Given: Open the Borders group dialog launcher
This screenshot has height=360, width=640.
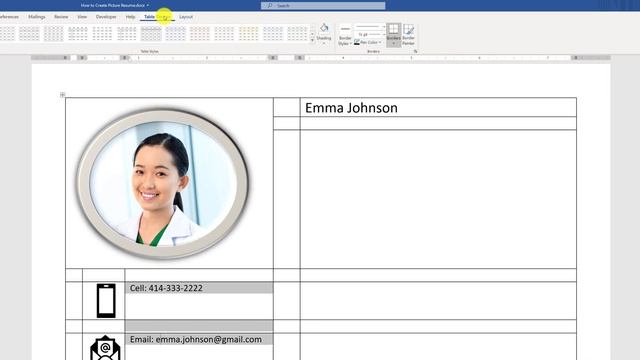Looking at the screenshot, I should click(416, 51).
